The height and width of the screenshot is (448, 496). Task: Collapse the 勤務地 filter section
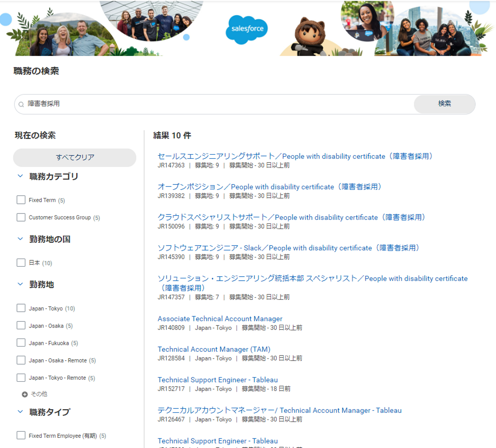coord(20,284)
